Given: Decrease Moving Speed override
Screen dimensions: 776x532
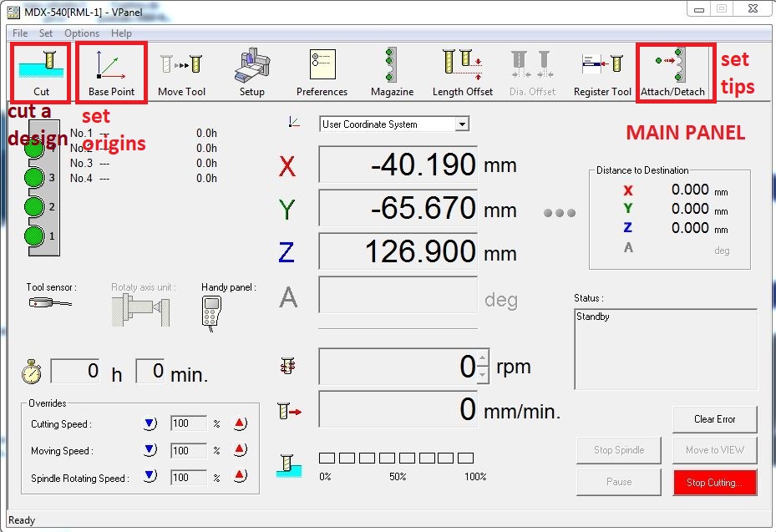Looking at the screenshot, I should point(150,450).
